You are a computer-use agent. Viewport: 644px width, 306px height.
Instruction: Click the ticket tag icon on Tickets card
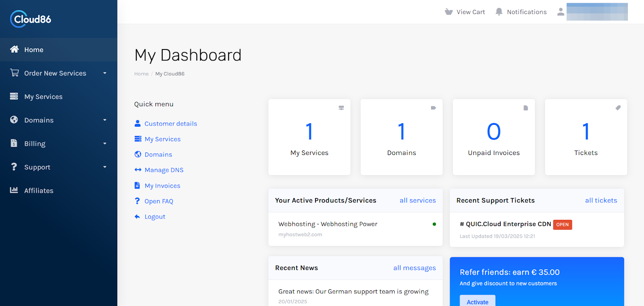618,108
